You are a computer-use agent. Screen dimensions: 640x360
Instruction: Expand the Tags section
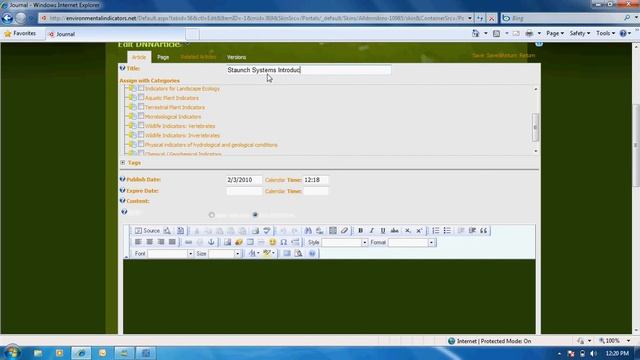[123, 162]
